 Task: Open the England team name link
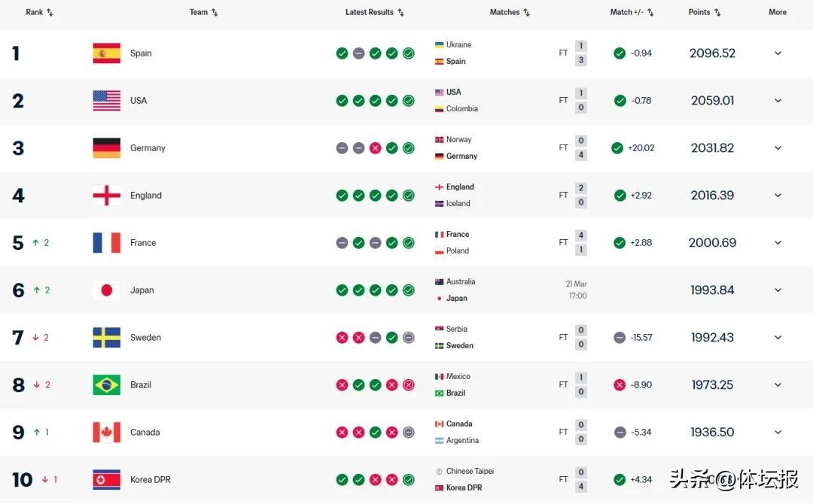(x=145, y=196)
